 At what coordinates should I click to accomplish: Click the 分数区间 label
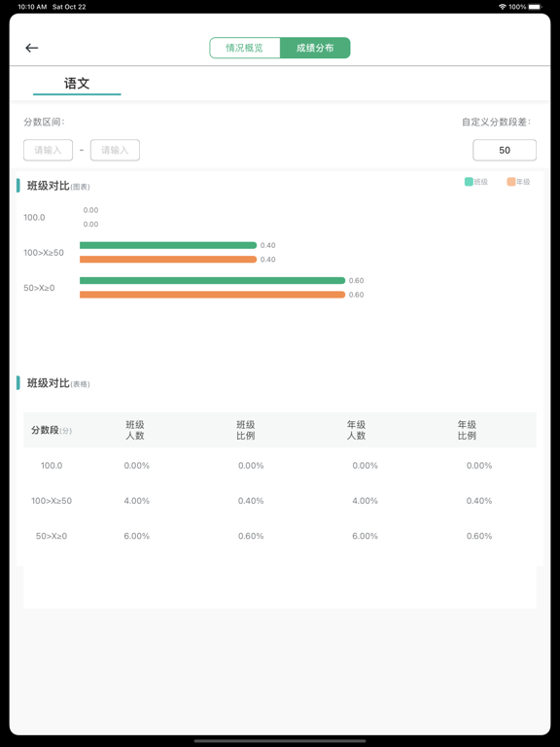coord(45,122)
